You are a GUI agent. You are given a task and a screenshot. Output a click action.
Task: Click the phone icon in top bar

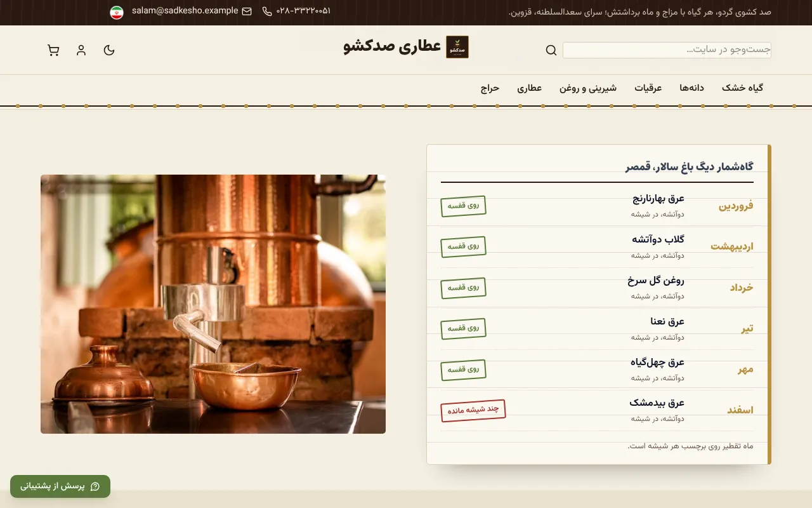coord(267,11)
